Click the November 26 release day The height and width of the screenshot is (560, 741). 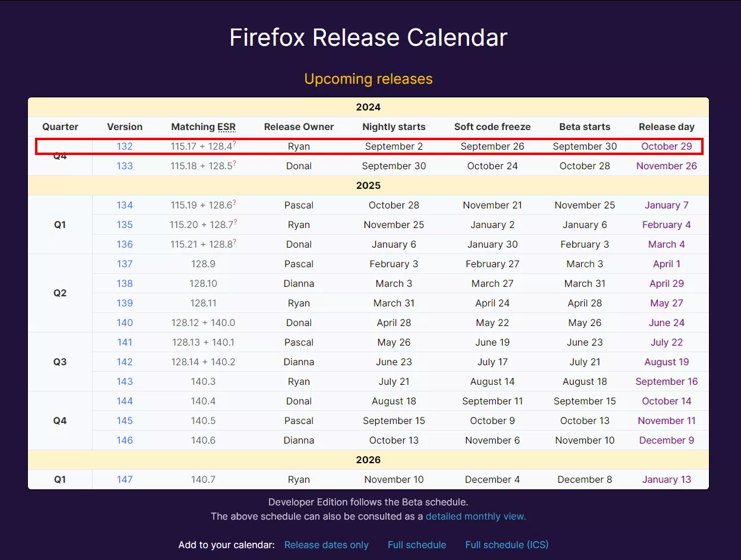pyautogui.click(x=667, y=166)
